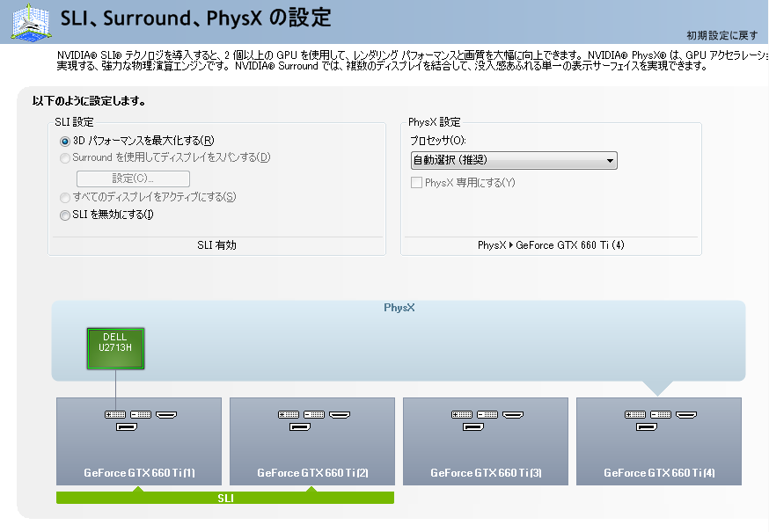This screenshot has width=769, height=532.
Task: Click the GeForce GTX 660 Ti (2) label
Action: tap(312, 473)
